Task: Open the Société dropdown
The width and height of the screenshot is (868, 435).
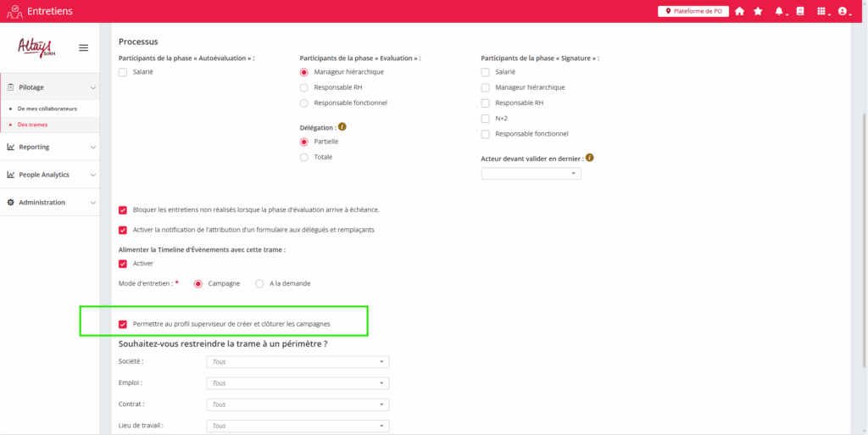Action: coord(298,361)
